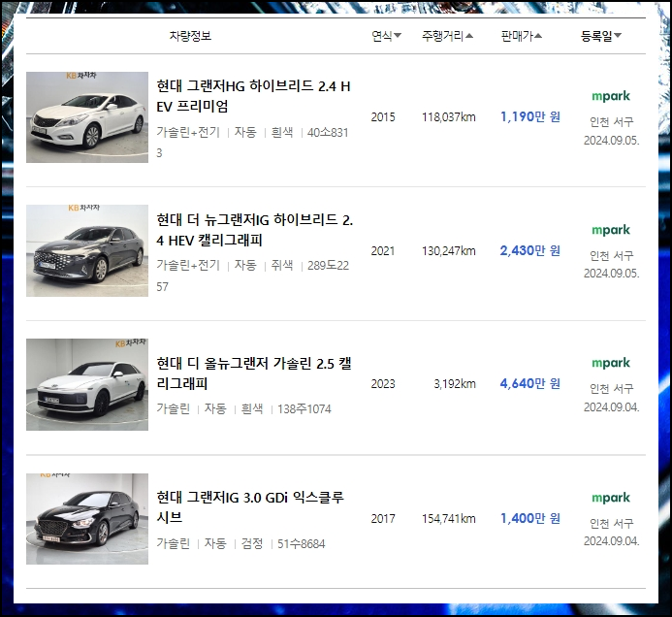Open 현대 그랜저HG 하이브리드 2.4 HEV 프리미엄 listing
672x617 pixels.
(253, 96)
